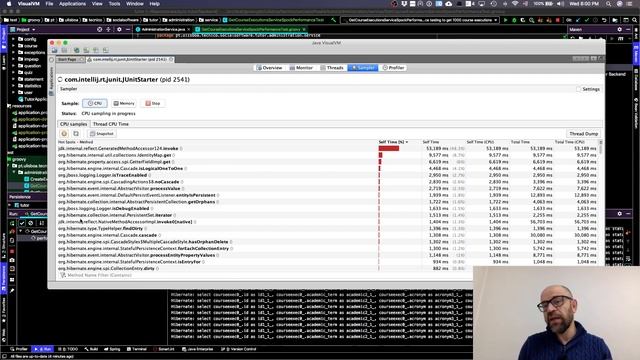Open the Applications menu in menu bar
Viewport: 640px width, 360px height.
[73, 4]
